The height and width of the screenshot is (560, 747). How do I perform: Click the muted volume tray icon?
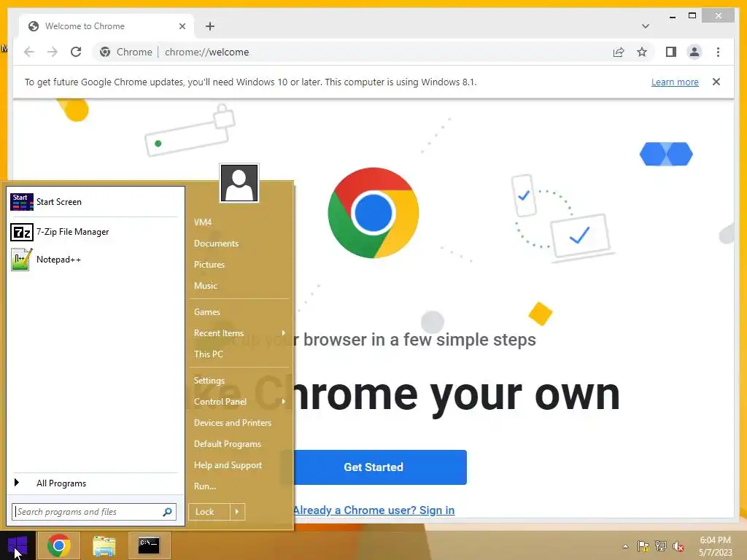tap(678, 546)
